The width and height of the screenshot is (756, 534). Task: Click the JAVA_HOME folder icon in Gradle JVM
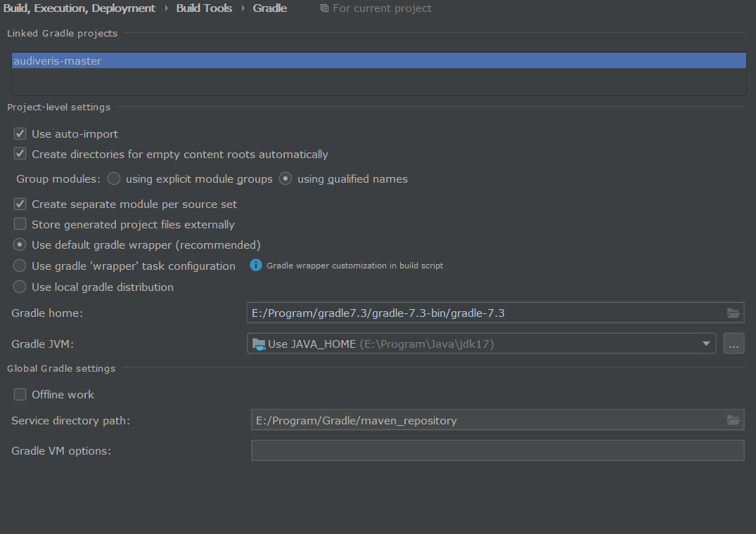coord(259,344)
